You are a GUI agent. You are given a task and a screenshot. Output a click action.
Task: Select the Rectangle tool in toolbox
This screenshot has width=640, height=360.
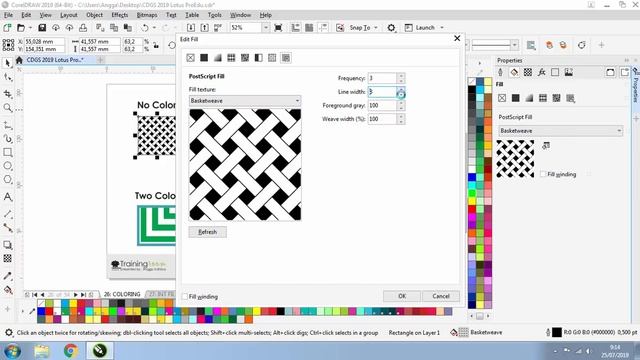tap(7, 152)
